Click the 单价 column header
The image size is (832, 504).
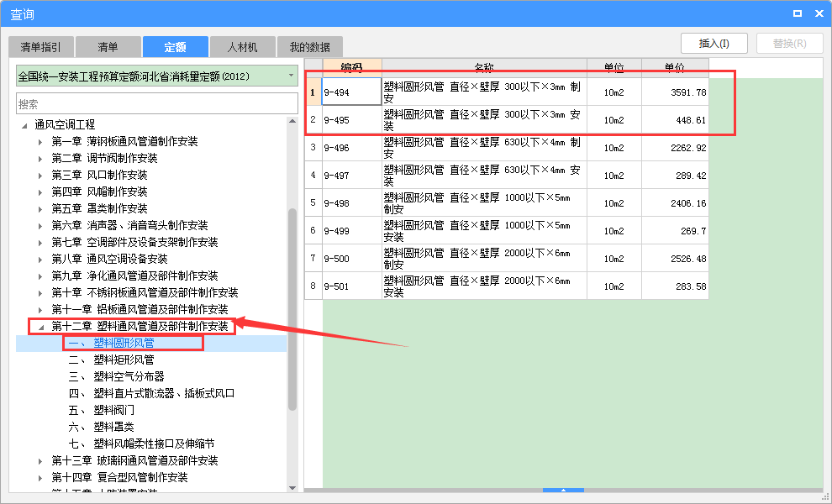click(675, 67)
